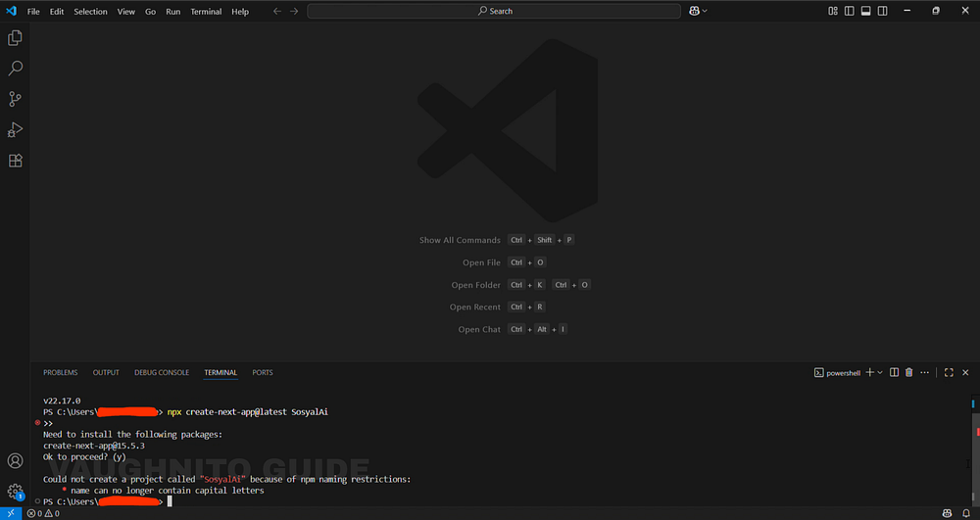Click the terminal text 'v22.17.0'
Image resolution: width=980 pixels, height=520 pixels.
point(62,401)
